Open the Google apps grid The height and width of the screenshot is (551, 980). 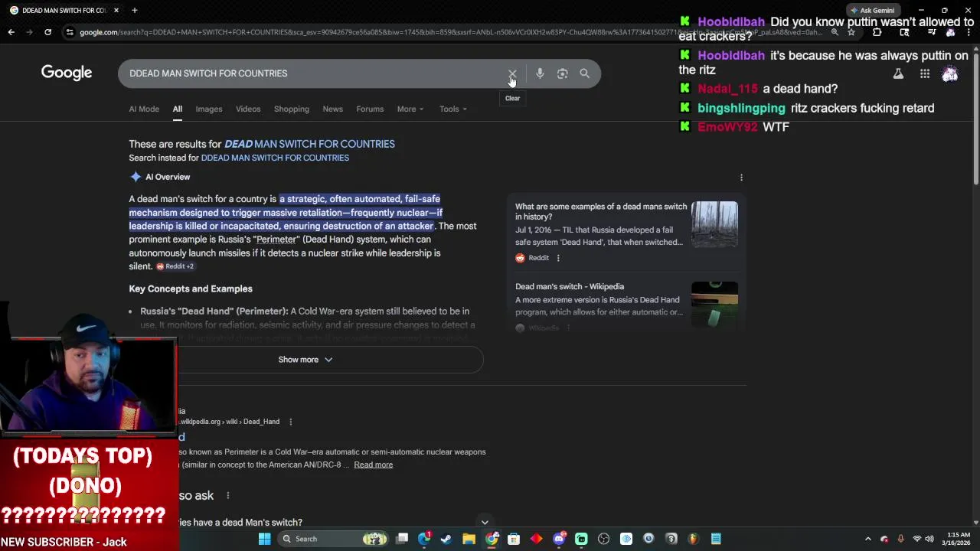coord(925,74)
